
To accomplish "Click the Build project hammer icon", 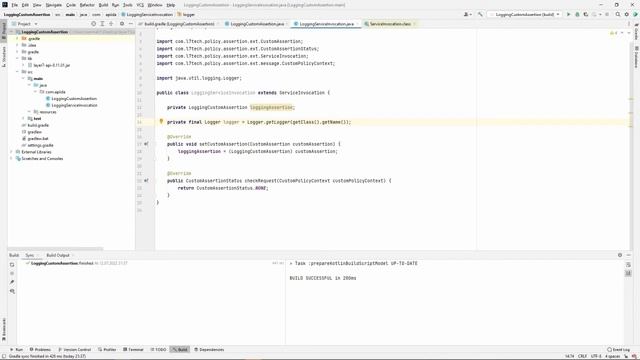I will coord(480,14).
